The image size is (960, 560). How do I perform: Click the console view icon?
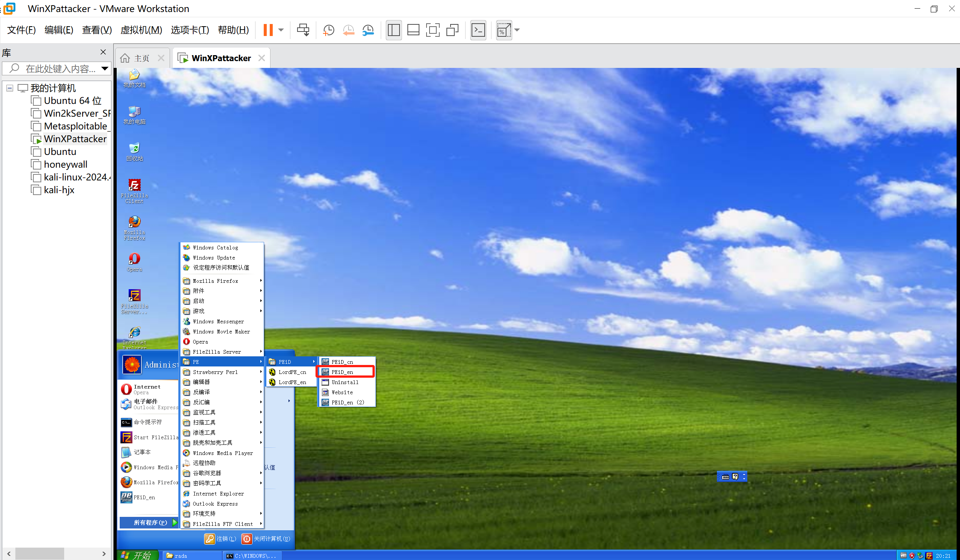point(478,30)
